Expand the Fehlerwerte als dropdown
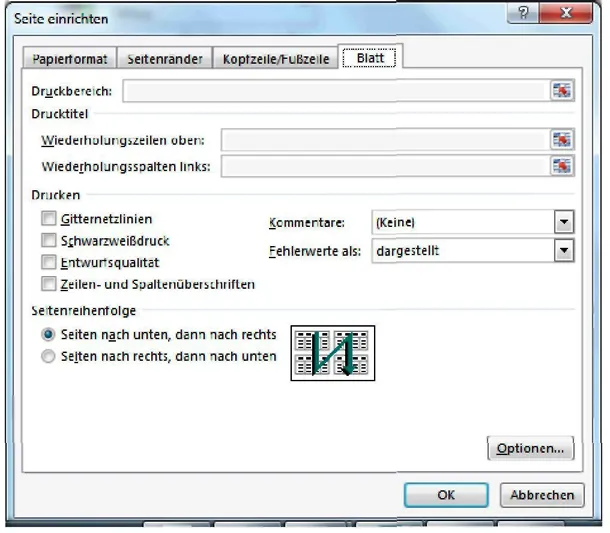610x533 pixels. pyautogui.click(x=565, y=251)
